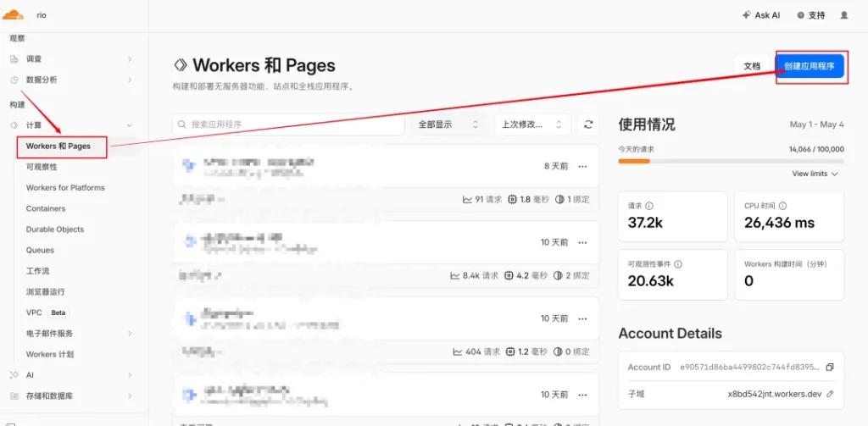Open Queues in the sidebar
The image size is (868, 426).
[40, 250]
